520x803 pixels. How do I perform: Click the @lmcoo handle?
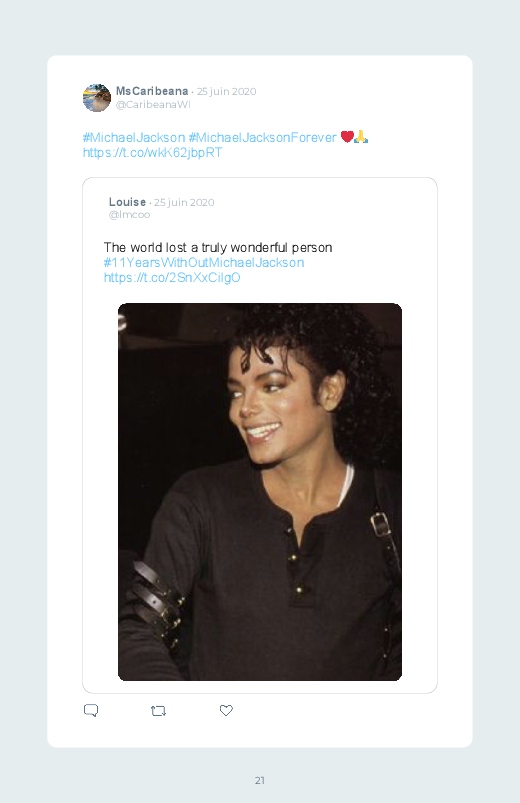[x=129, y=215]
